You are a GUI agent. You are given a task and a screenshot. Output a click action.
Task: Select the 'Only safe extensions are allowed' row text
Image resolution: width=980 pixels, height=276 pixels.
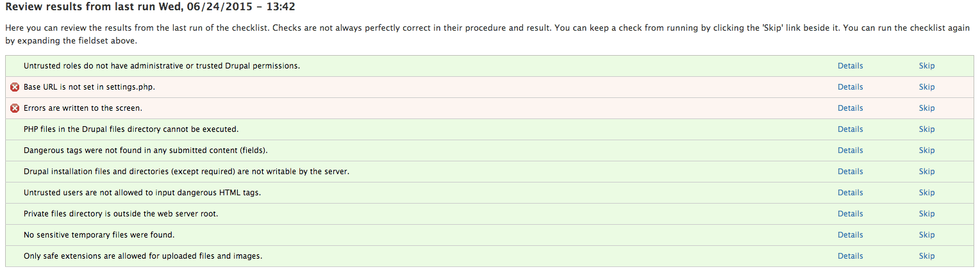point(143,256)
